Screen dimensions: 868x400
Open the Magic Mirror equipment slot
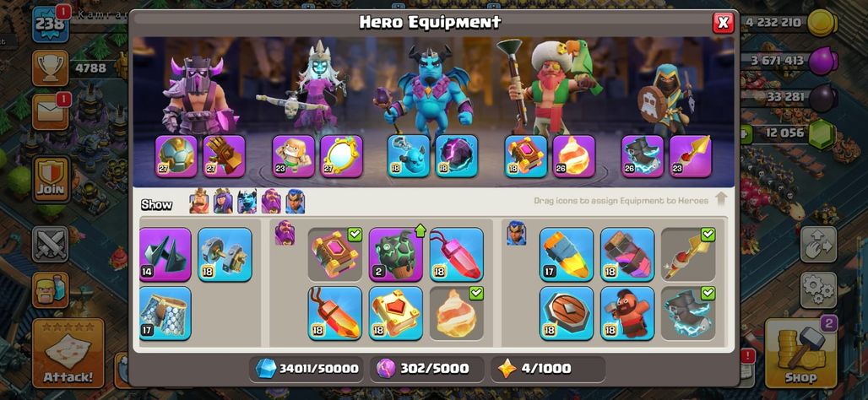click(x=342, y=156)
